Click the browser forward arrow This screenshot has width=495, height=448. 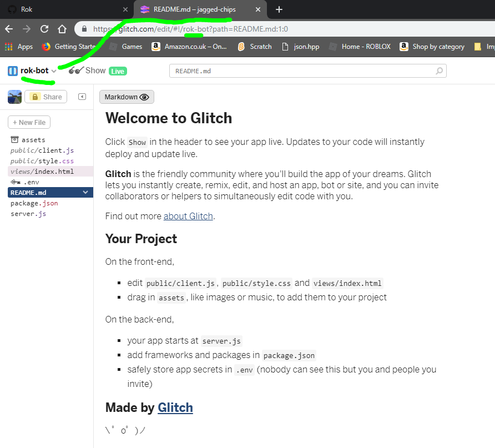27,29
